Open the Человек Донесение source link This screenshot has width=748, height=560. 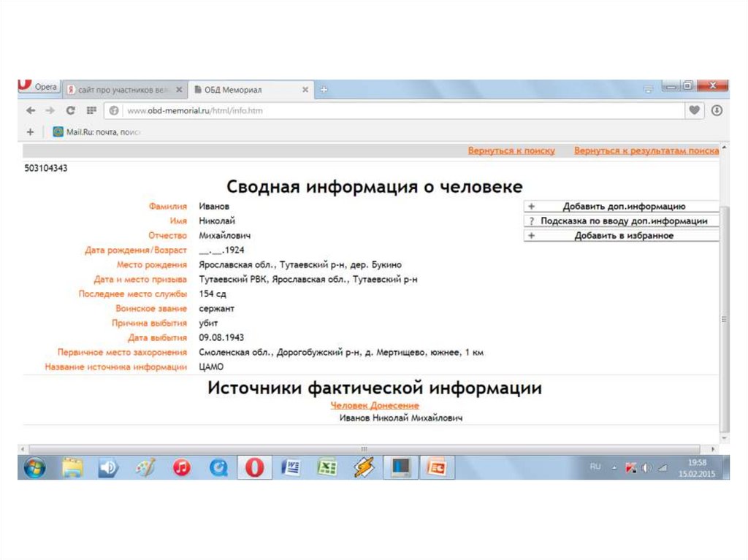coord(375,405)
